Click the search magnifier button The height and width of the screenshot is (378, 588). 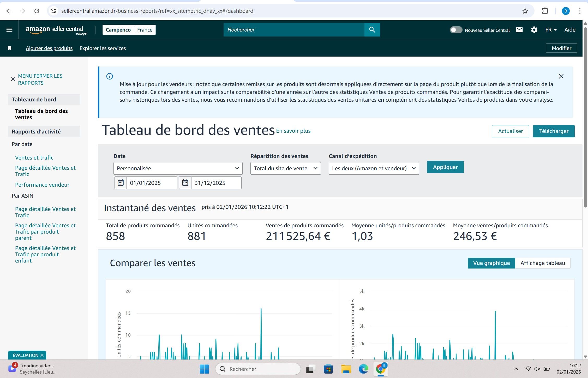click(x=372, y=30)
